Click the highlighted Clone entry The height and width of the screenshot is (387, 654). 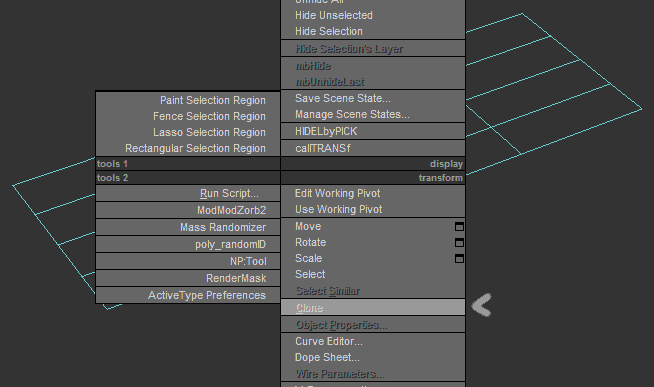pyautogui.click(x=373, y=308)
